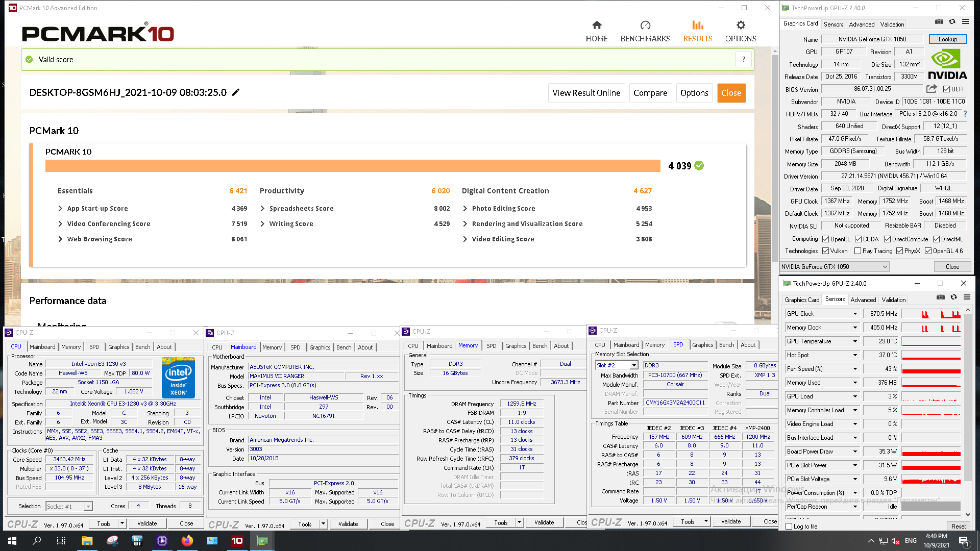
Task: Toggle the Vulkan checkbox
Action: 825,251
